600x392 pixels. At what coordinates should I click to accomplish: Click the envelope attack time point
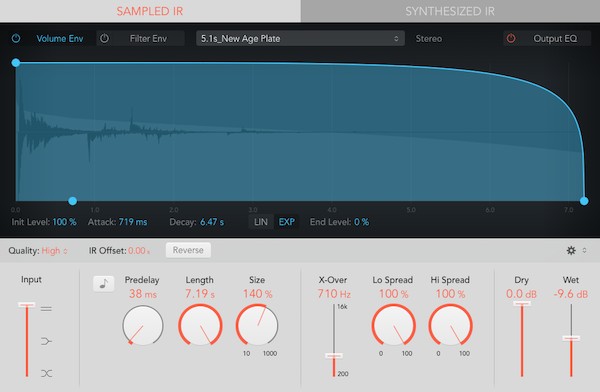(72, 201)
